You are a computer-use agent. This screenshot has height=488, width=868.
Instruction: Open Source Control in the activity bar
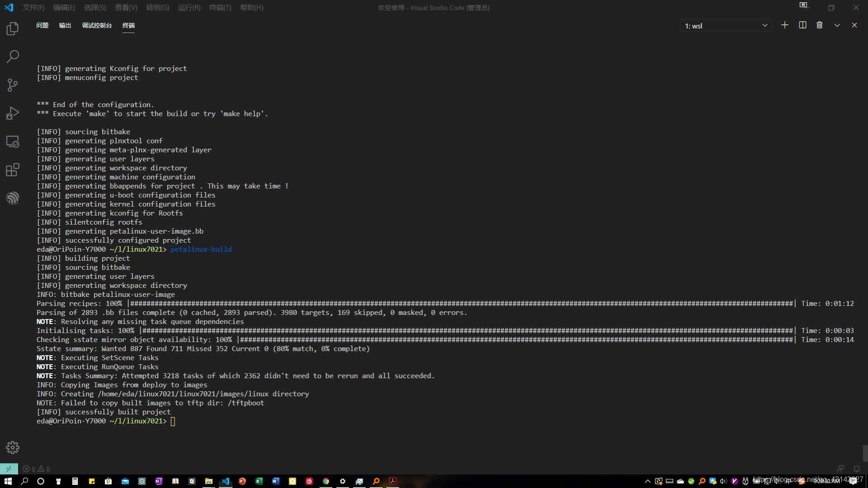tap(12, 85)
